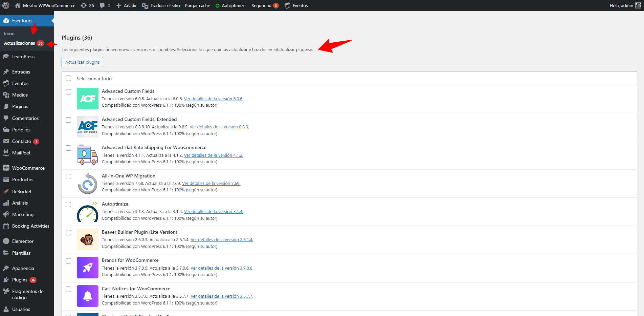Viewport: 644px width, 316px height.
Task: Open BeRocket in the sidebar
Action: (27, 191)
